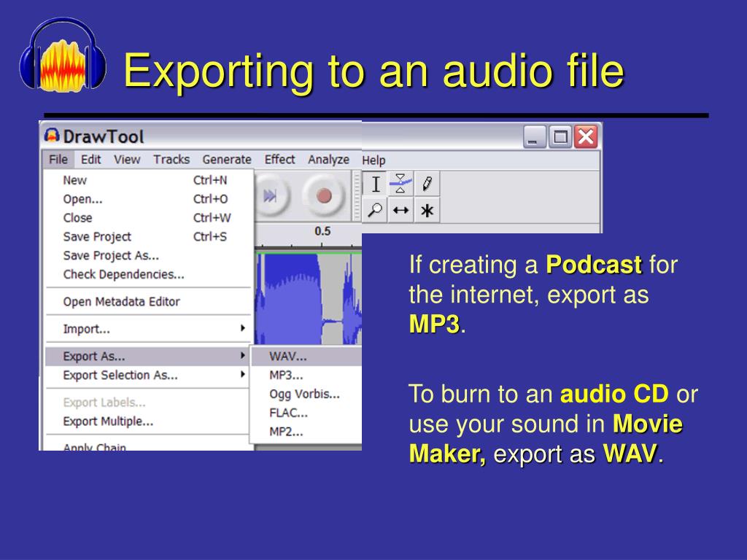Select Check Dependencies... menu item
Image resolution: width=747 pixels, height=560 pixels.
pyautogui.click(x=149, y=274)
